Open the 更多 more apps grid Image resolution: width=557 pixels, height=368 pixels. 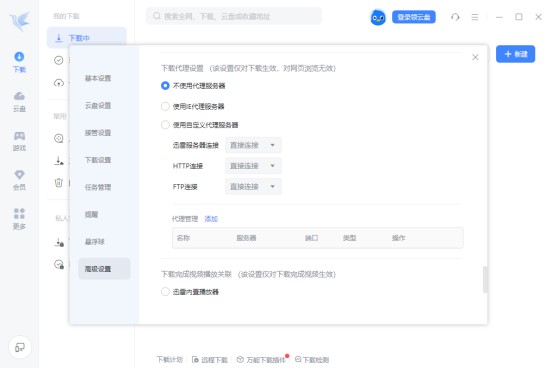tap(19, 219)
